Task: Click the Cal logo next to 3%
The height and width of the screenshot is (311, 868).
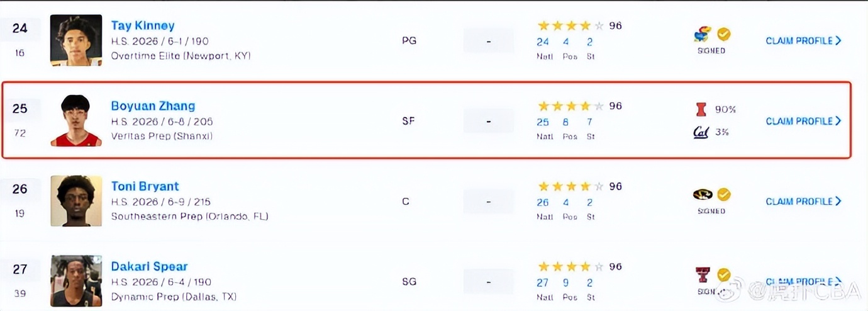Action: 701,132
